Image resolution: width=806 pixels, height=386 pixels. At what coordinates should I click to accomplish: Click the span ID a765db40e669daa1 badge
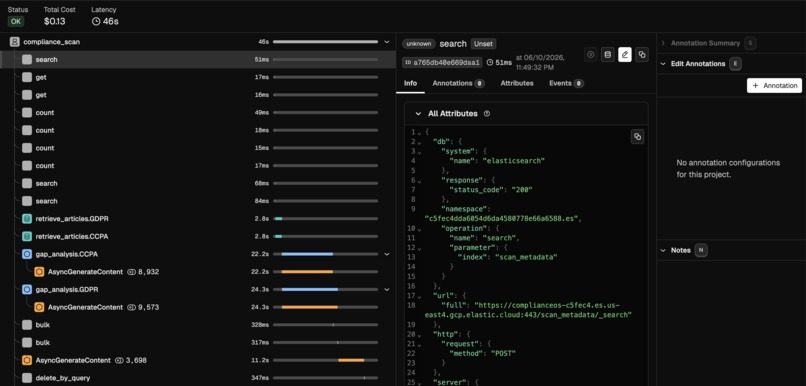point(442,63)
